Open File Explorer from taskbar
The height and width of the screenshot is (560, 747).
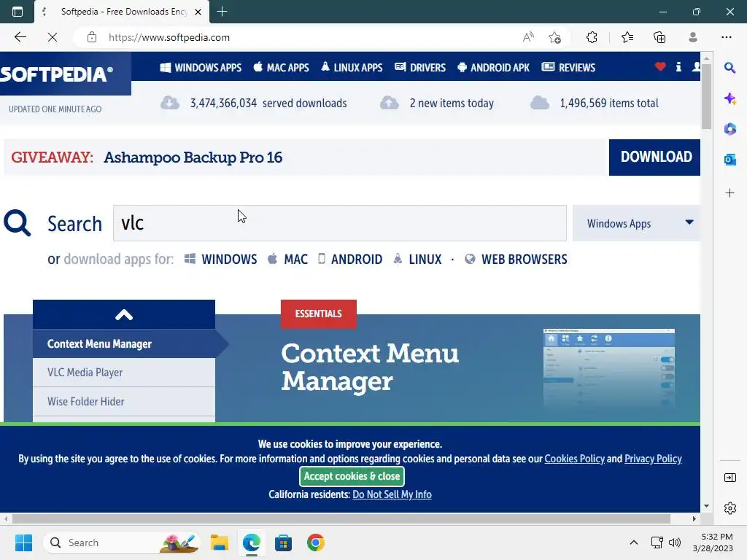tap(219, 542)
